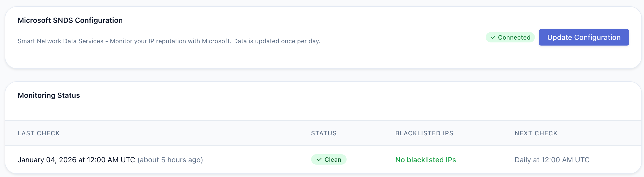Click the Update Configuration button

(584, 37)
